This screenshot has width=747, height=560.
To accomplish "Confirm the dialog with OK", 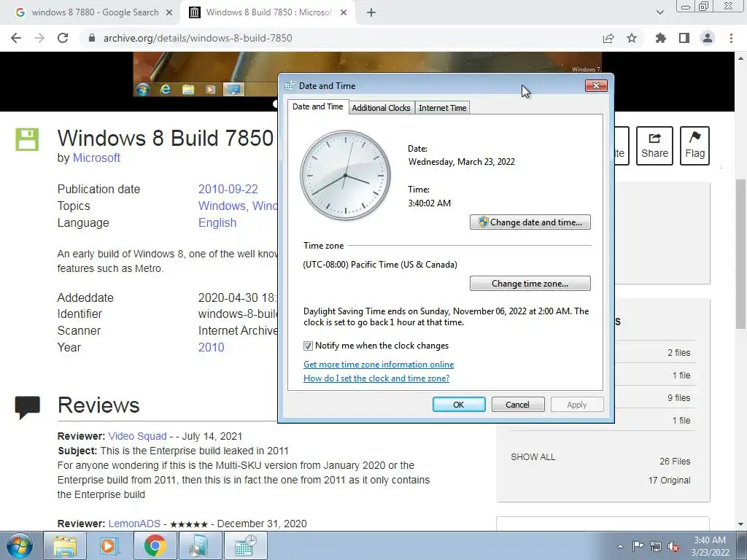I will coord(459,404).
